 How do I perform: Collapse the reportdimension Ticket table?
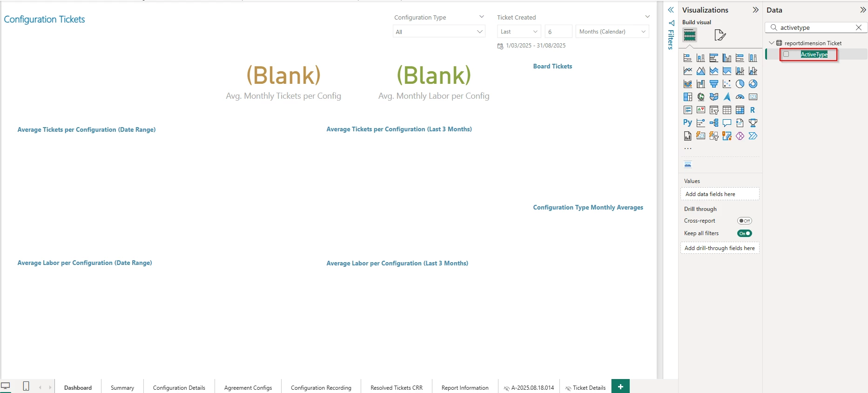pyautogui.click(x=771, y=43)
